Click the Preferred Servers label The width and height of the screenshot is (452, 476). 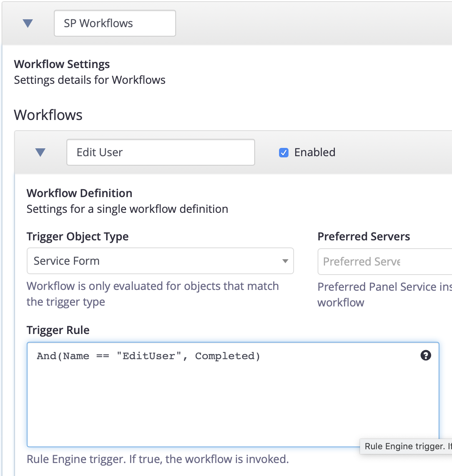coord(364,236)
